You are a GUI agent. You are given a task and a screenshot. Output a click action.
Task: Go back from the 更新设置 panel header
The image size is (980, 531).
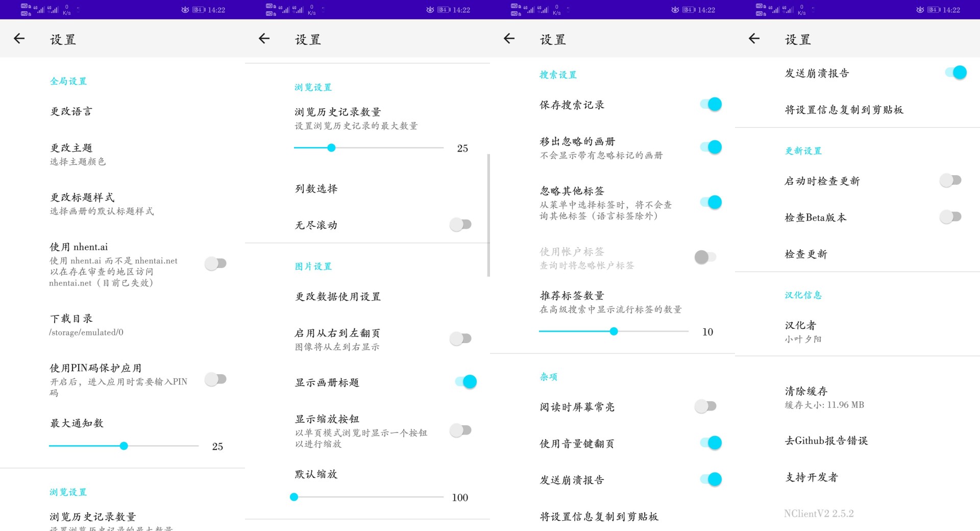(754, 39)
